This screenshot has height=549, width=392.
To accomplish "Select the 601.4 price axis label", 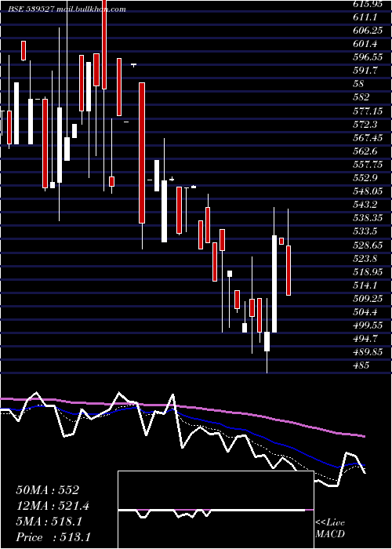I will point(366,44).
